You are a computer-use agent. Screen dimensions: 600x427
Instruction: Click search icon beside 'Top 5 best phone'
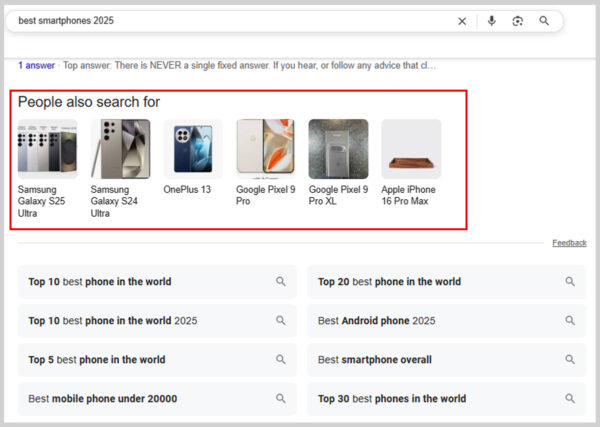point(281,360)
